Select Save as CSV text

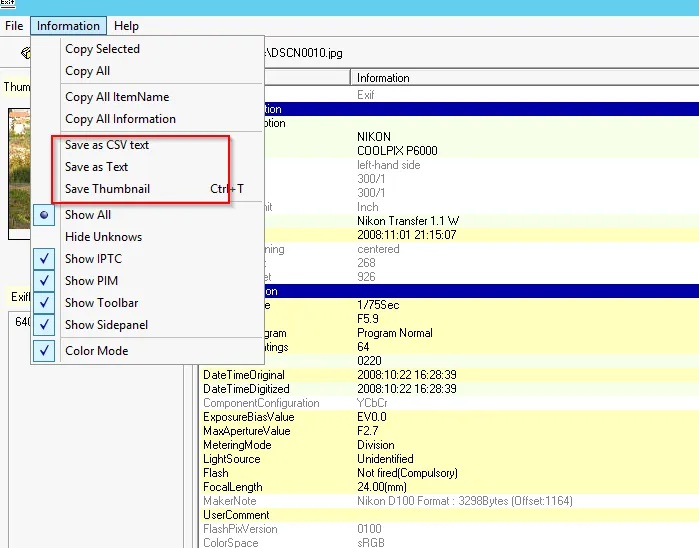[107, 145]
